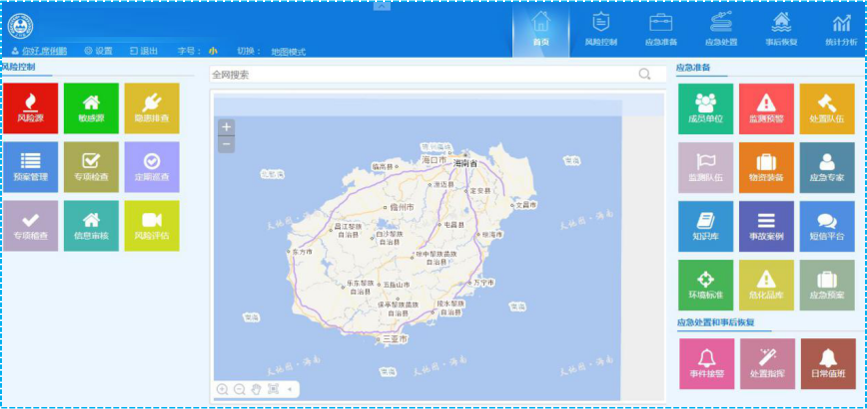
Task: Open the 风险源 fire tile
Action: (30, 108)
